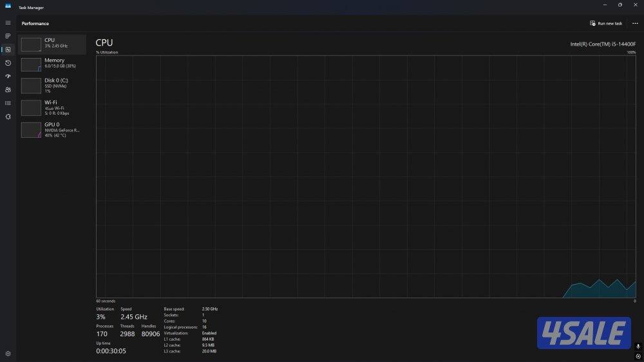Open App history page icon
Viewport: 644px width, 362px height.
click(x=8, y=63)
